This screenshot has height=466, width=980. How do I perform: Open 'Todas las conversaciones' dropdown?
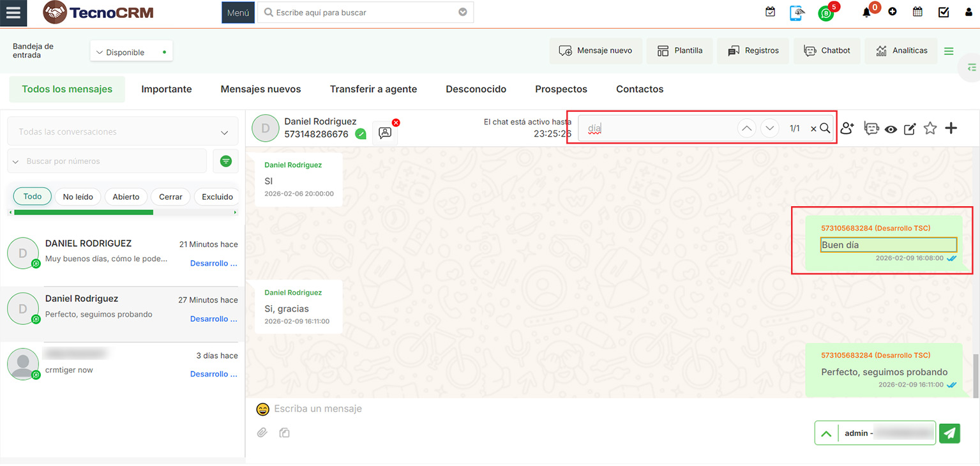tap(123, 132)
